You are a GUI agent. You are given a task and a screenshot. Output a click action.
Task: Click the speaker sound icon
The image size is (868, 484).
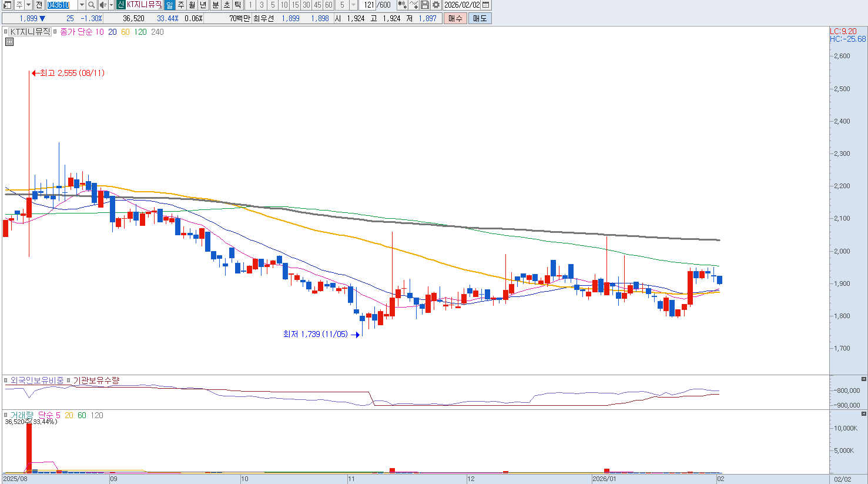pyautogui.click(x=103, y=5)
